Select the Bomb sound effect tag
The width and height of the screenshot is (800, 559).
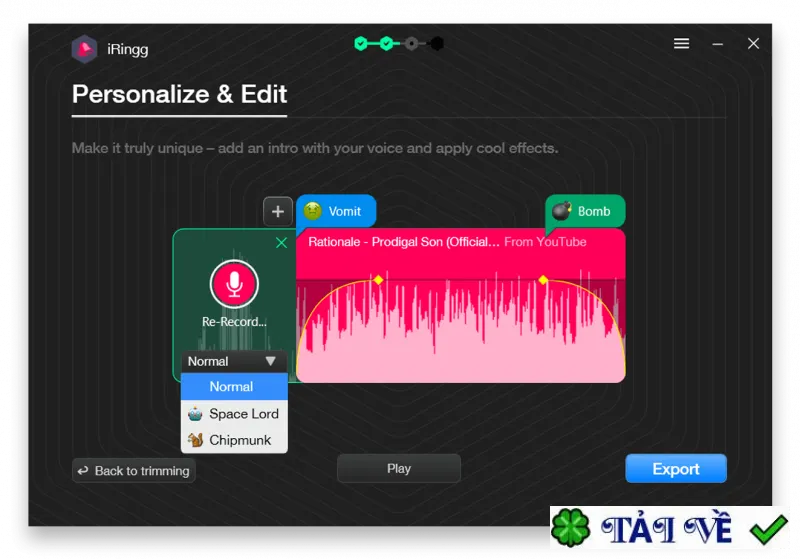click(x=585, y=211)
